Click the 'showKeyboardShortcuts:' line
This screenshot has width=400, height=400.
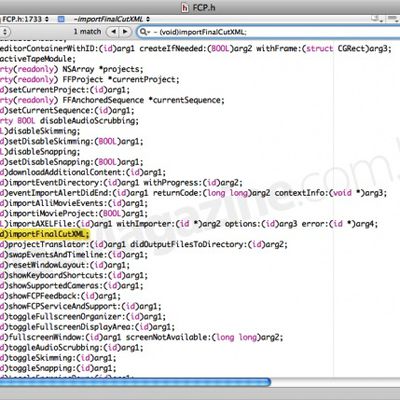point(74,276)
